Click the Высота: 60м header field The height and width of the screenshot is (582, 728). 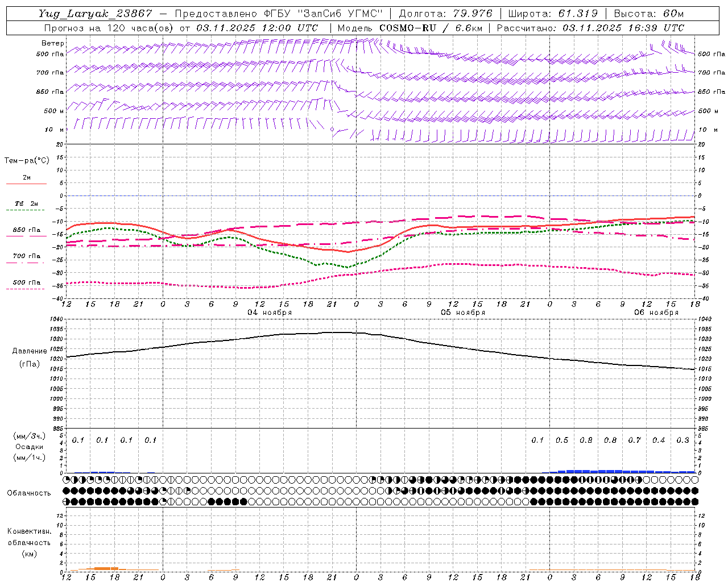tap(649, 14)
